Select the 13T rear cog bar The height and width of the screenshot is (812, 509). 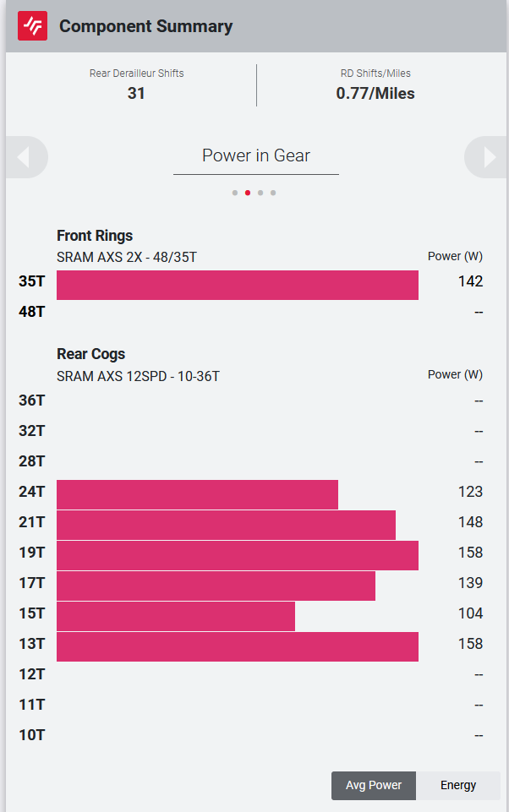click(238, 647)
